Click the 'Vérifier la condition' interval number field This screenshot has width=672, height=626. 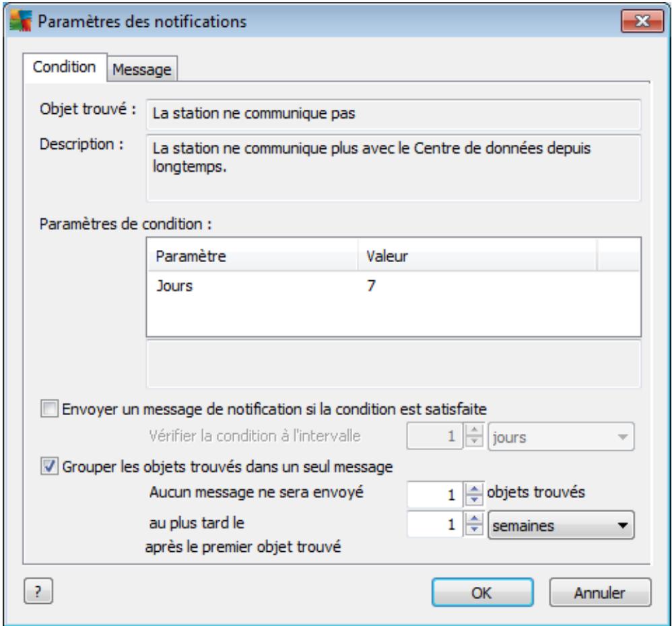click(434, 436)
